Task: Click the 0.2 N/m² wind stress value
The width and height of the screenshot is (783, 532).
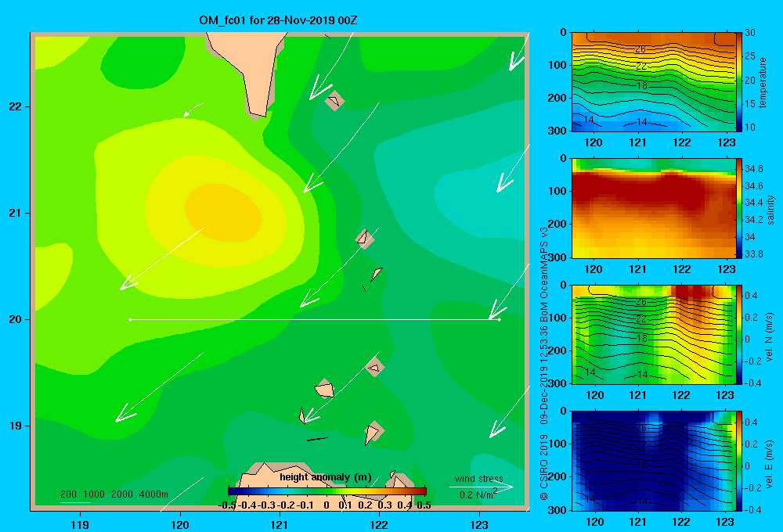Action: coord(478,494)
